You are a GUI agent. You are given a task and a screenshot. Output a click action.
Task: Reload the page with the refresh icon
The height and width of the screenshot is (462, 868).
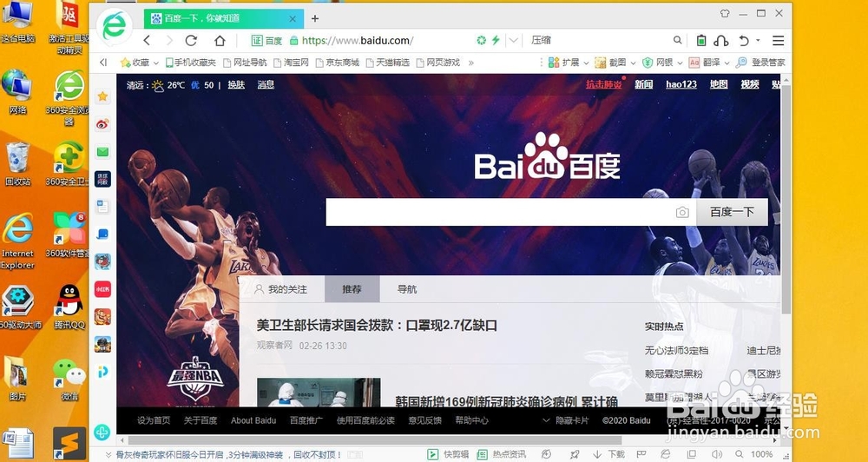pos(191,41)
